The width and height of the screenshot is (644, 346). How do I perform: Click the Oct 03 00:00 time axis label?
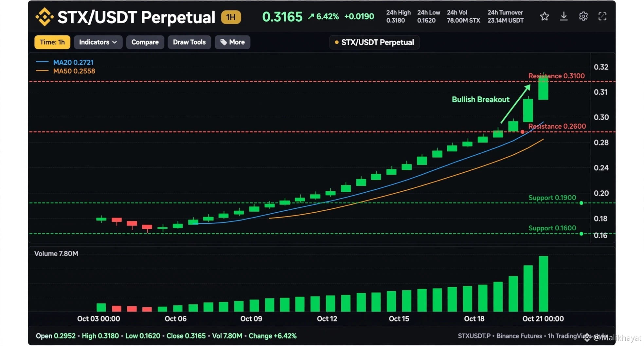click(x=98, y=319)
